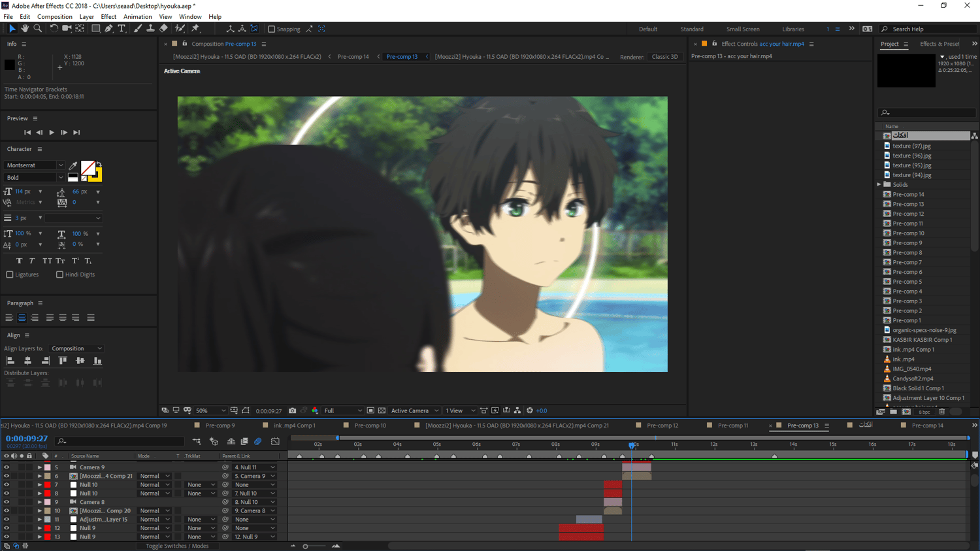Select the Puppet Pin tool
This screenshot has height=551, width=980.
pos(195,29)
